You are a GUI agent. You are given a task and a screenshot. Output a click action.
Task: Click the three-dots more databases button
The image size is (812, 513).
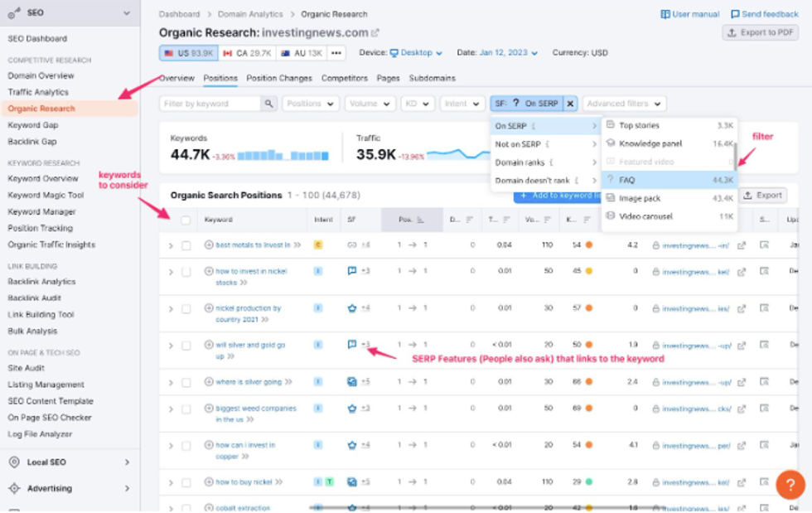point(336,53)
